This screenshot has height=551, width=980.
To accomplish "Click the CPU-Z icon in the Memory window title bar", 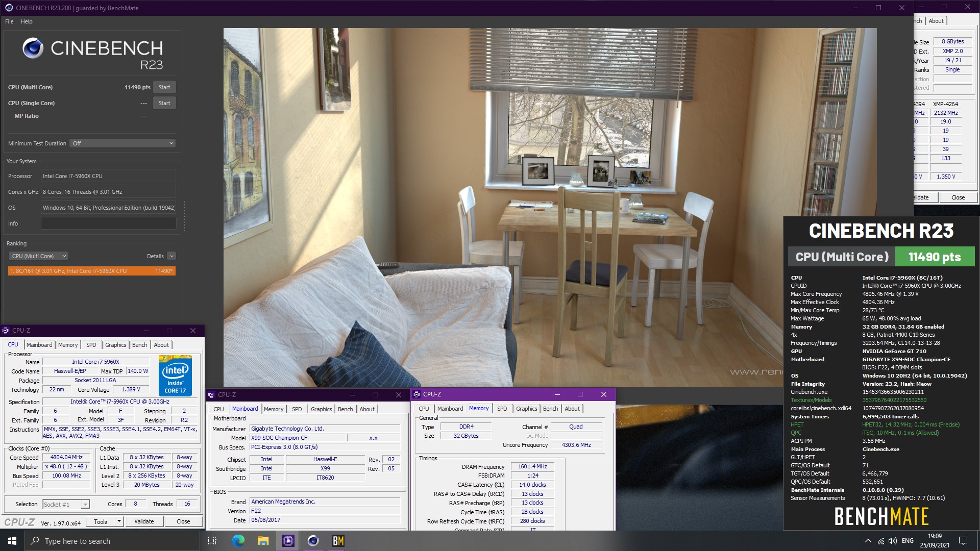I will 417,394.
